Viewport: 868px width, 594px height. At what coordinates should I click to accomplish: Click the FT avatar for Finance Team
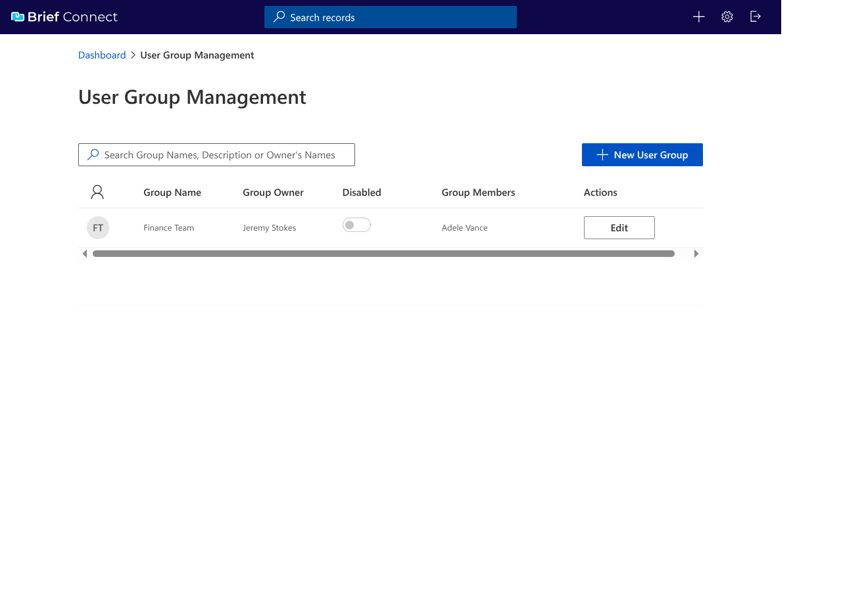tap(97, 227)
